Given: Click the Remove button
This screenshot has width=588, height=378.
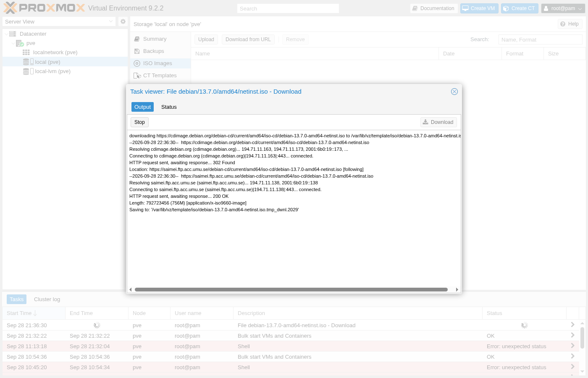Looking at the screenshot, I should pos(295,39).
